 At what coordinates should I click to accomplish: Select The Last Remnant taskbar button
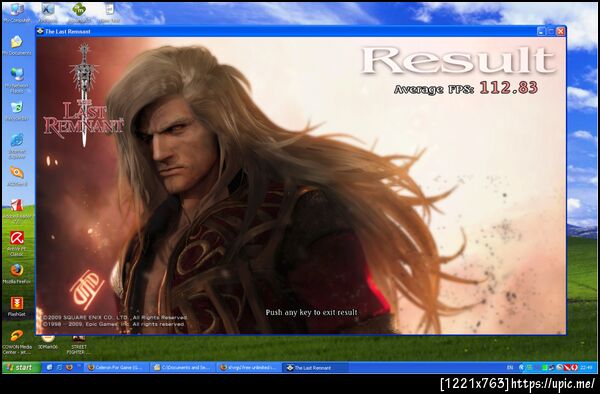(x=315, y=368)
